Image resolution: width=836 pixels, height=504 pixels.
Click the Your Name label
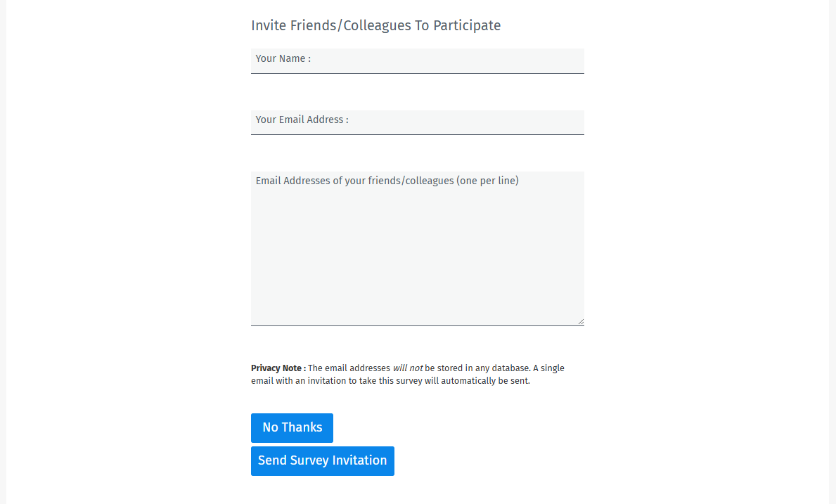click(283, 58)
